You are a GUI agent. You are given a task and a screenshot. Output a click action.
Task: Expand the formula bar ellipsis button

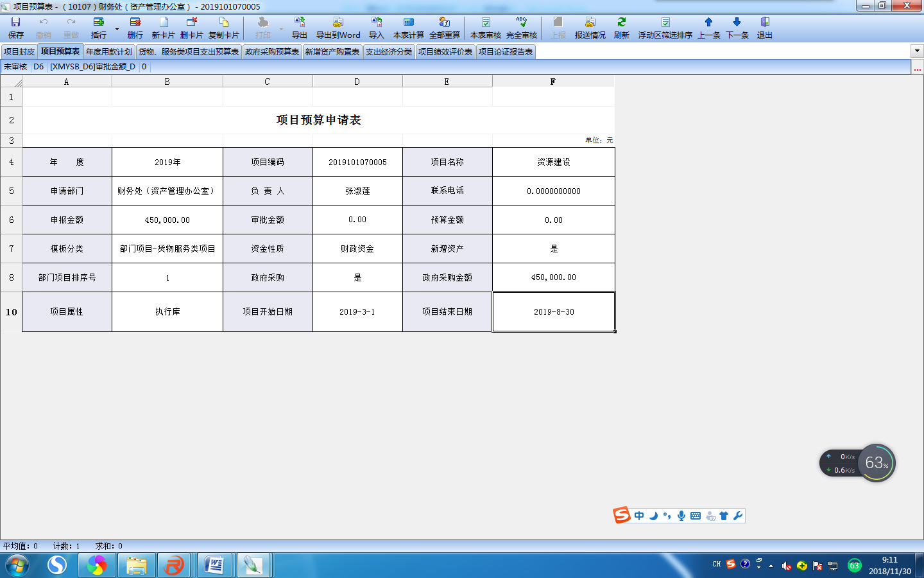917,67
